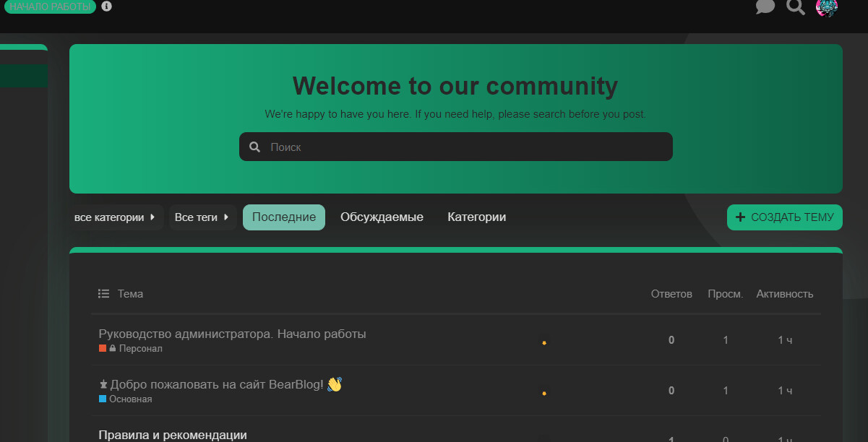The height and width of the screenshot is (442, 868).
Task: Open the Категории tab
Action: click(476, 217)
